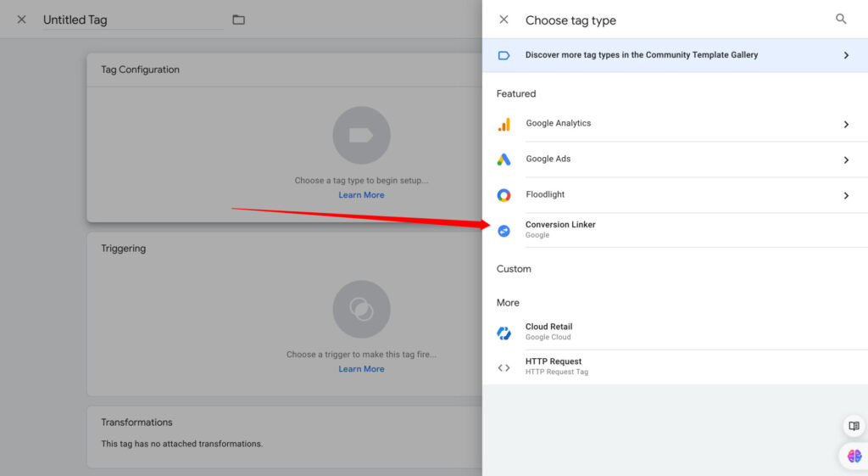Expand Google Analytics tag options chevron
868x476 pixels.
coord(845,125)
